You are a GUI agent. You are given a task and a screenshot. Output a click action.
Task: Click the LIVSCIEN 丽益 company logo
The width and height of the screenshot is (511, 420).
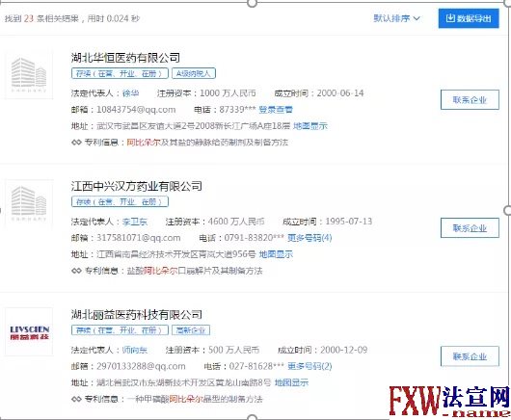pos(29,331)
